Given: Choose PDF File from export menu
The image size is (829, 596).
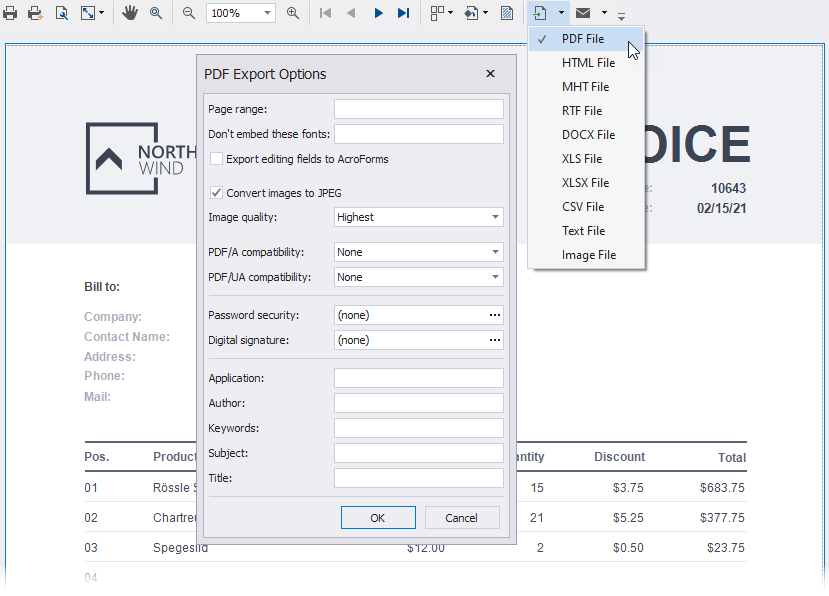Looking at the screenshot, I should 586,39.
